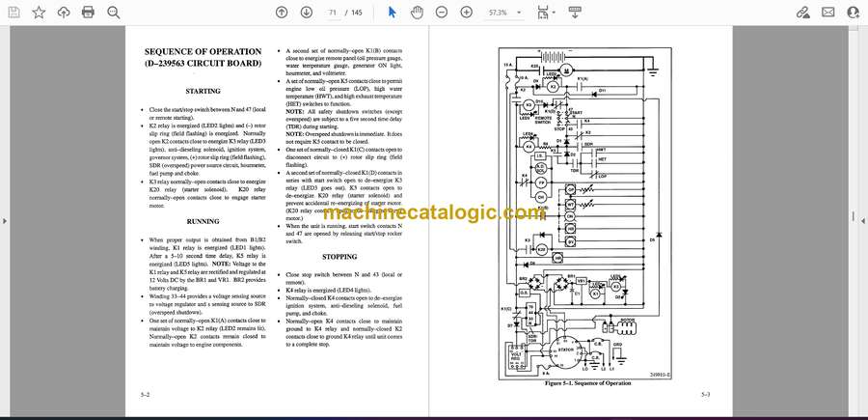The image size is (868, 420).
Task: Click the 'SEQUENCE OF OPERATION' heading
Action: click(203, 51)
